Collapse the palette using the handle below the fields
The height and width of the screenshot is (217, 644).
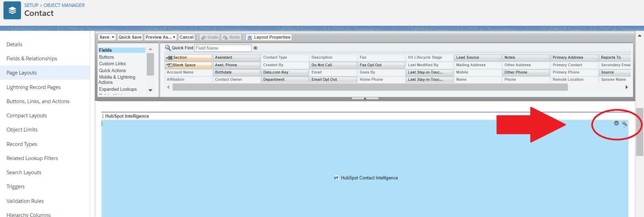pyautogui.click(x=365, y=99)
